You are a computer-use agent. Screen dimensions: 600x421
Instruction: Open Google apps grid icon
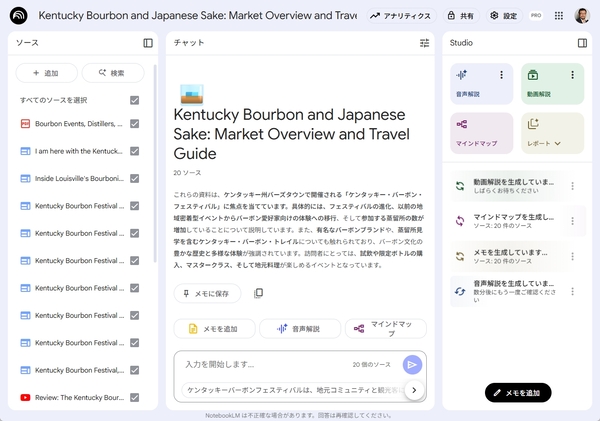point(559,16)
